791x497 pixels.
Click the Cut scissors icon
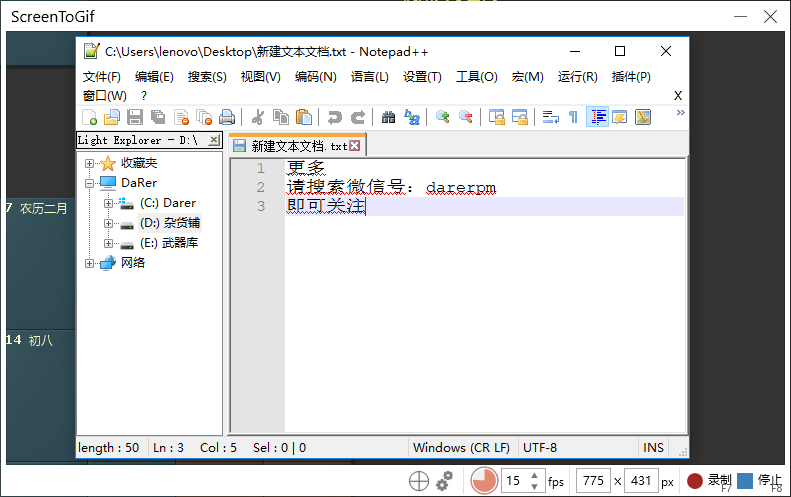point(258,117)
